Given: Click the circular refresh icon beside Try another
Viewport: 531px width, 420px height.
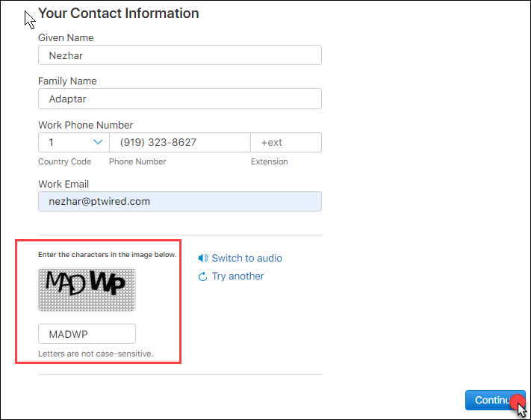Looking at the screenshot, I should (202, 277).
